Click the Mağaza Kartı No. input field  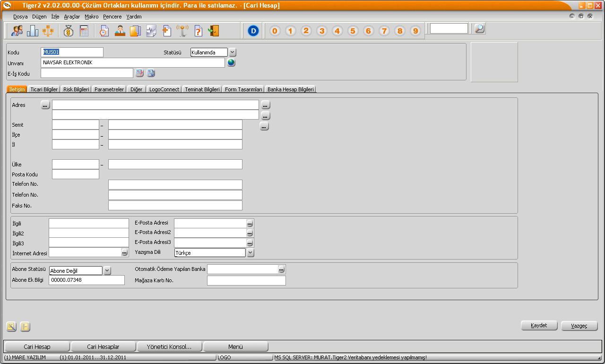[x=246, y=281]
